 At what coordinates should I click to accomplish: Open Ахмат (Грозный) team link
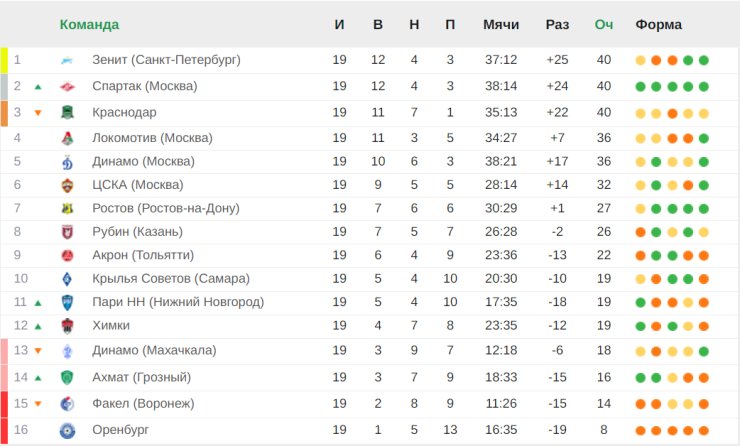coord(141,377)
